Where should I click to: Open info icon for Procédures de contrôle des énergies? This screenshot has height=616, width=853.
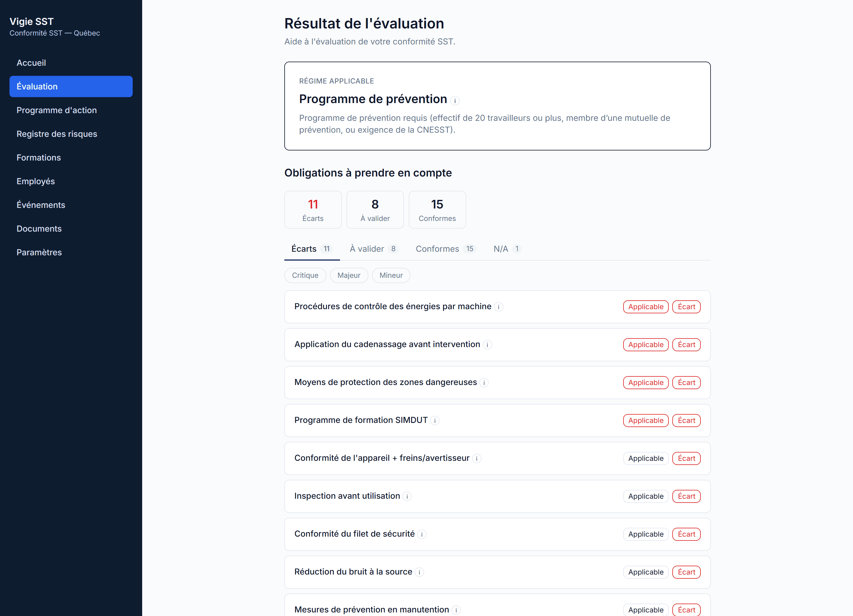(x=498, y=307)
